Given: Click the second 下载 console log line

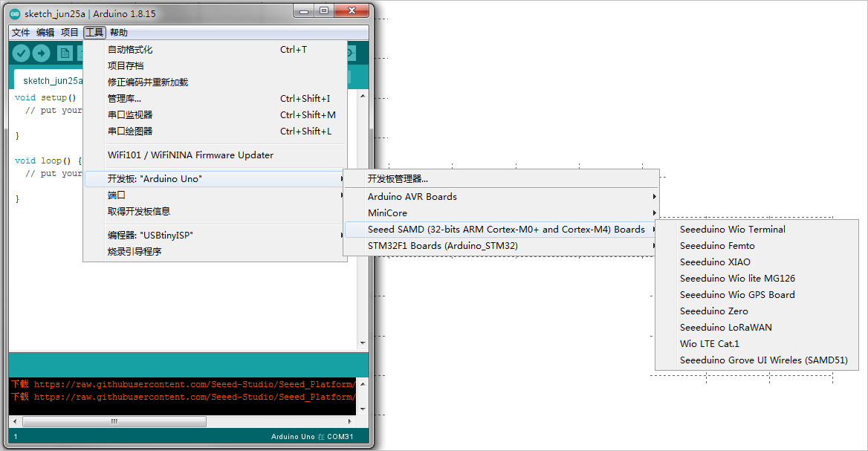Looking at the screenshot, I should (182, 397).
